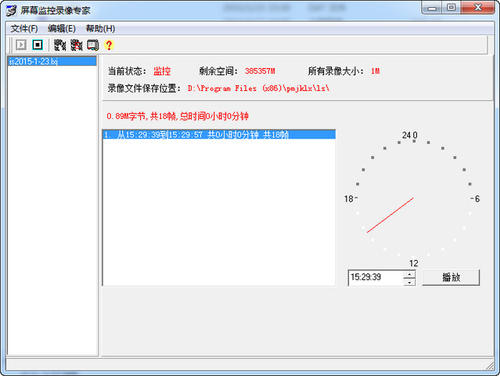This screenshot has width=500, height=376.
Task: Click the 18 mark on clock dial
Action: (349, 199)
